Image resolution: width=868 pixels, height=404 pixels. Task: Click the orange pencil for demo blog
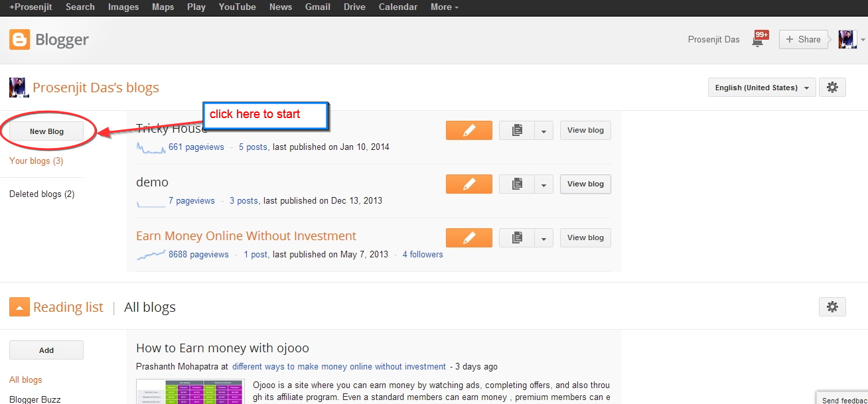(469, 184)
